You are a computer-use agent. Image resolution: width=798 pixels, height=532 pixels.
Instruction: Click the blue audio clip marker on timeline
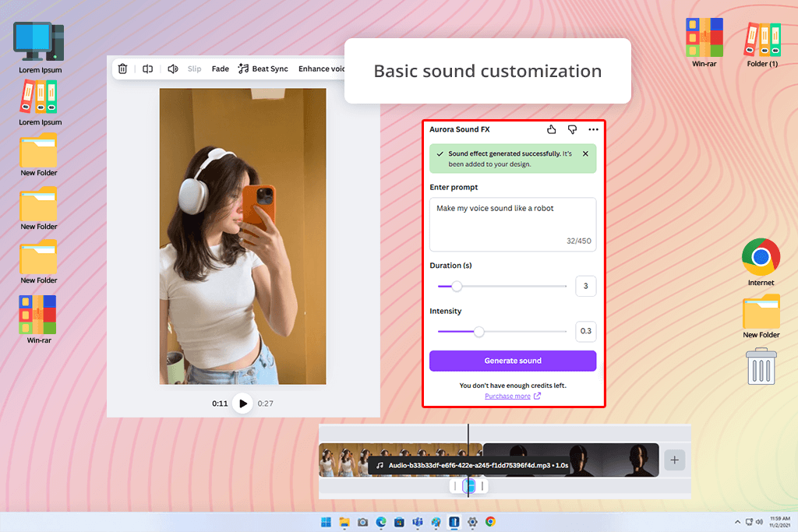tap(468, 486)
